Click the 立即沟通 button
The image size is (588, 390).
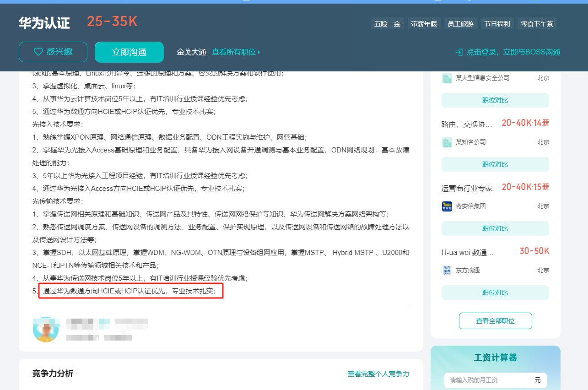129,52
